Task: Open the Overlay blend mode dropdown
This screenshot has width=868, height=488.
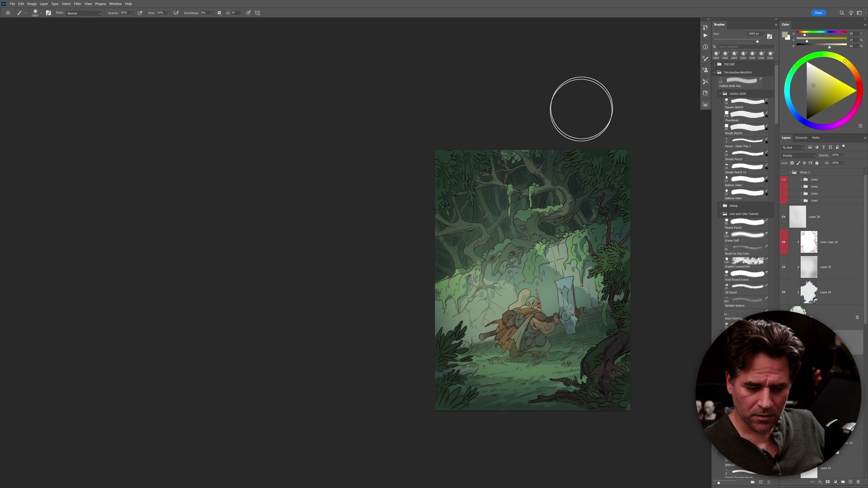Action: (799, 155)
